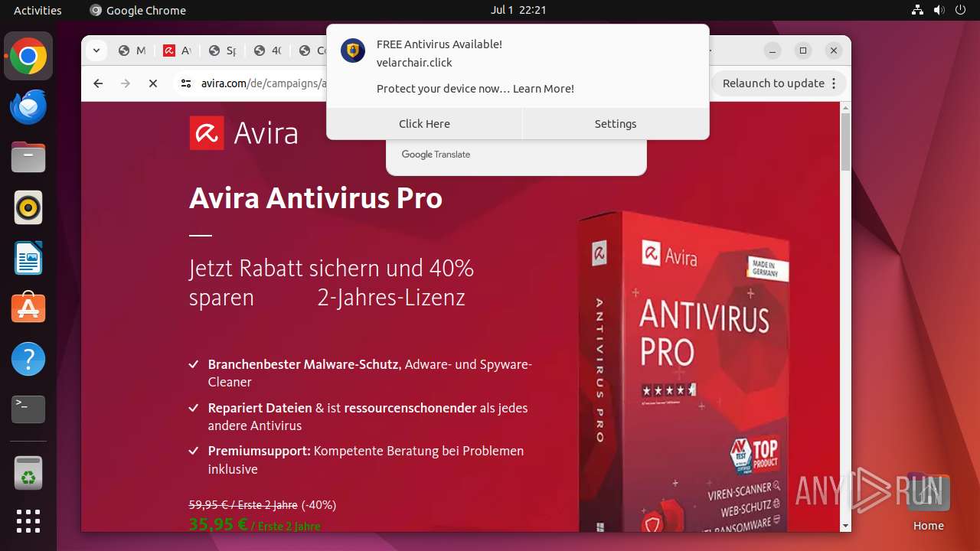Screen dimensions: 980x551
Task: Focus the avira.com address bar
Action: (x=264, y=83)
